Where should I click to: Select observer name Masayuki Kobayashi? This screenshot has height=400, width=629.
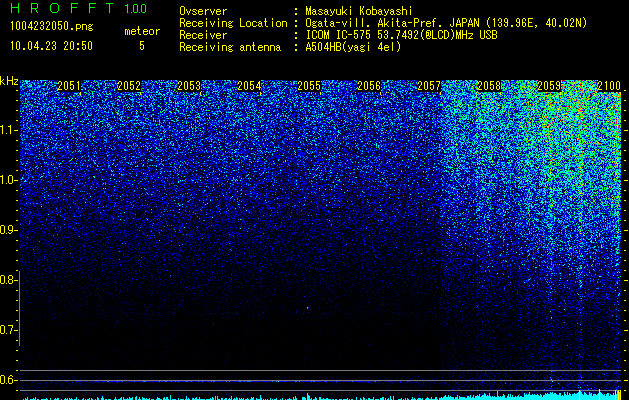pos(359,11)
